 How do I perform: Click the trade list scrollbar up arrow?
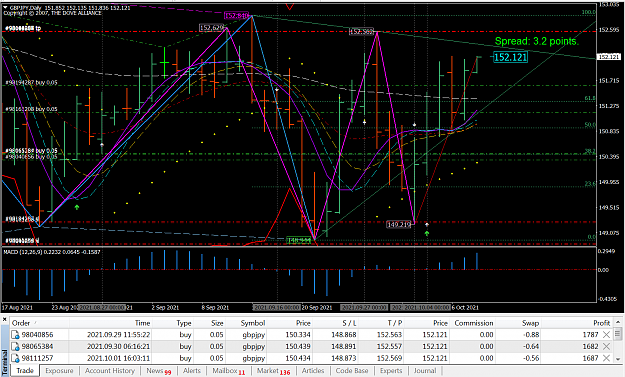(618, 322)
